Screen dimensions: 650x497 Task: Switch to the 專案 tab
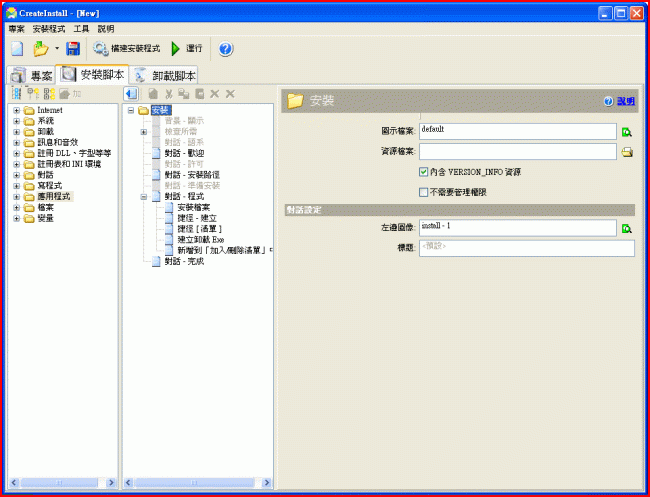[31, 75]
